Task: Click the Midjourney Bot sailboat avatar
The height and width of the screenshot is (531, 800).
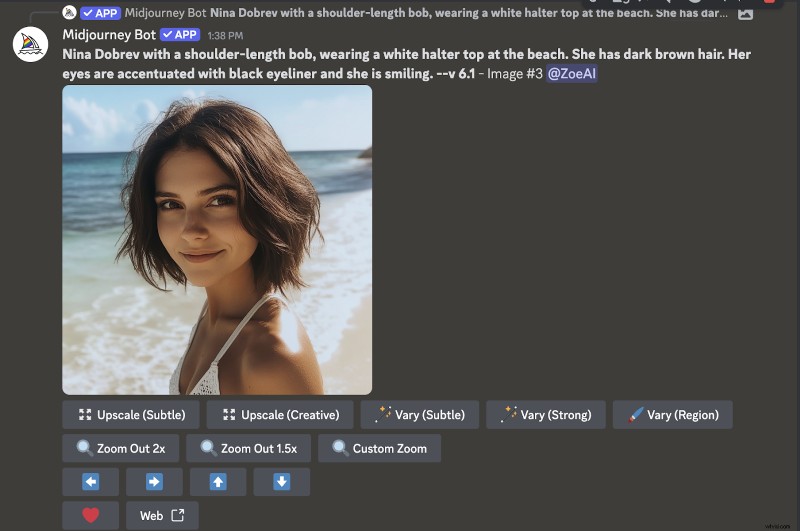Action: [30, 45]
